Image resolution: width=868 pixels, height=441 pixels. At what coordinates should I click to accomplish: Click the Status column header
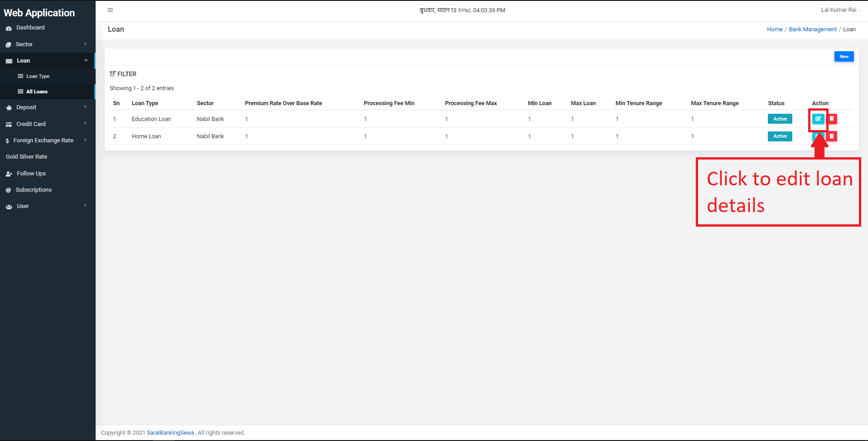tap(776, 103)
